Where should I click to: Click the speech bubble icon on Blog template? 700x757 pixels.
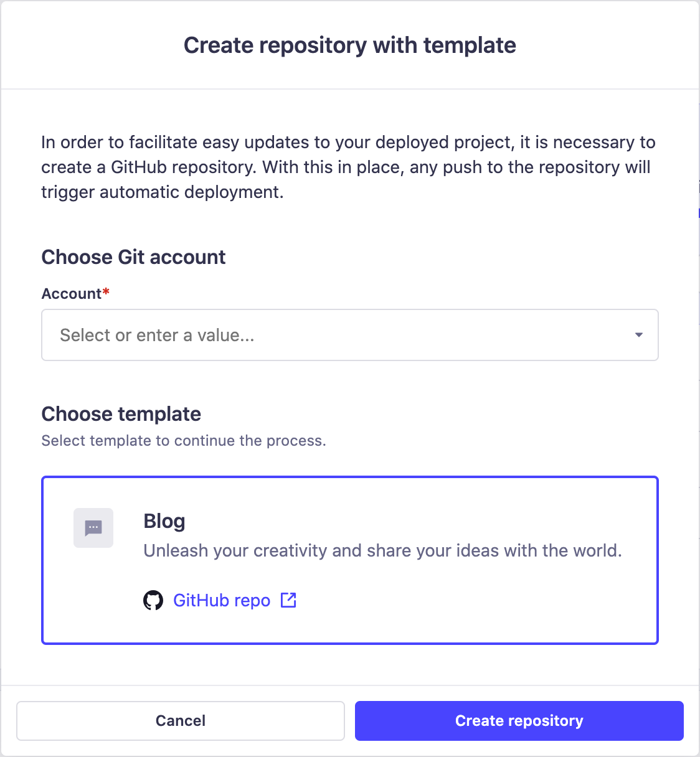coord(93,527)
